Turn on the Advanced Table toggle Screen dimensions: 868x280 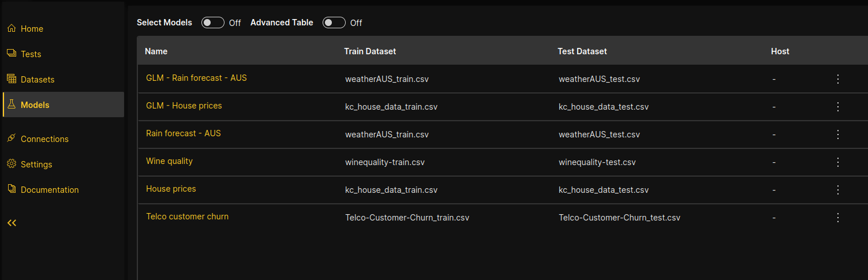pos(334,23)
